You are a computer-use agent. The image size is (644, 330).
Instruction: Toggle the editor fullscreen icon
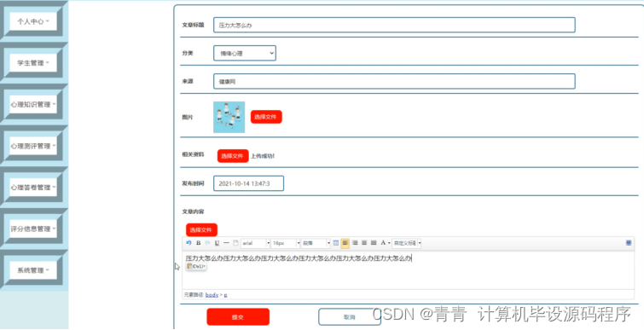[x=629, y=243]
